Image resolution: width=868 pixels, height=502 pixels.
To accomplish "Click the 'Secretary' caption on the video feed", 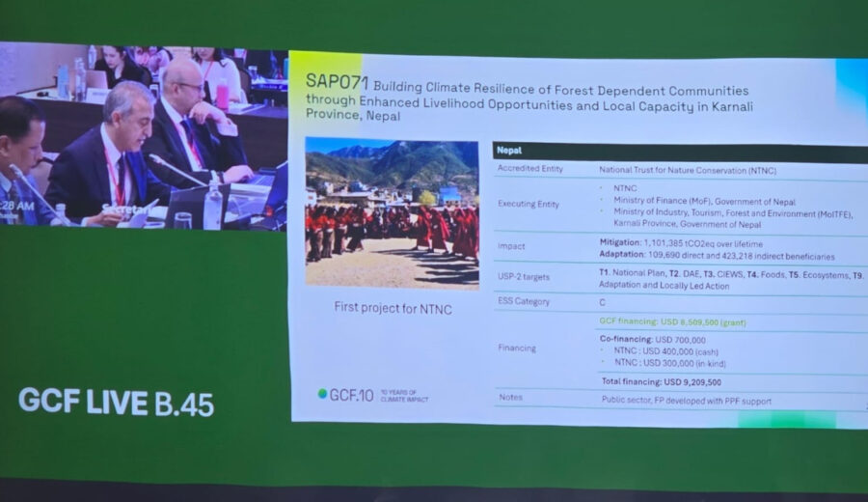I will click(125, 209).
